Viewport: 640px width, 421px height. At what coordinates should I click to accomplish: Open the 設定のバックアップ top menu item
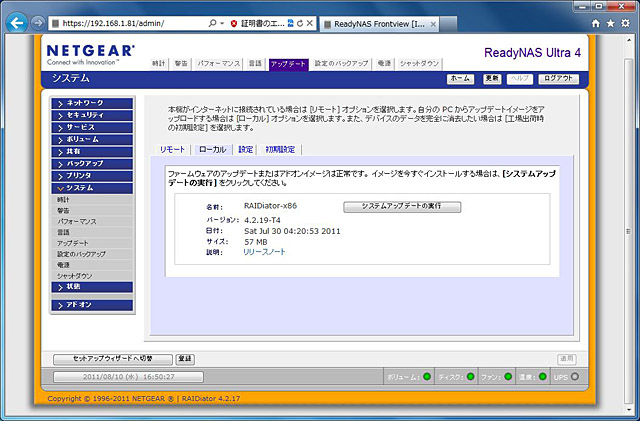coord(342,63)
